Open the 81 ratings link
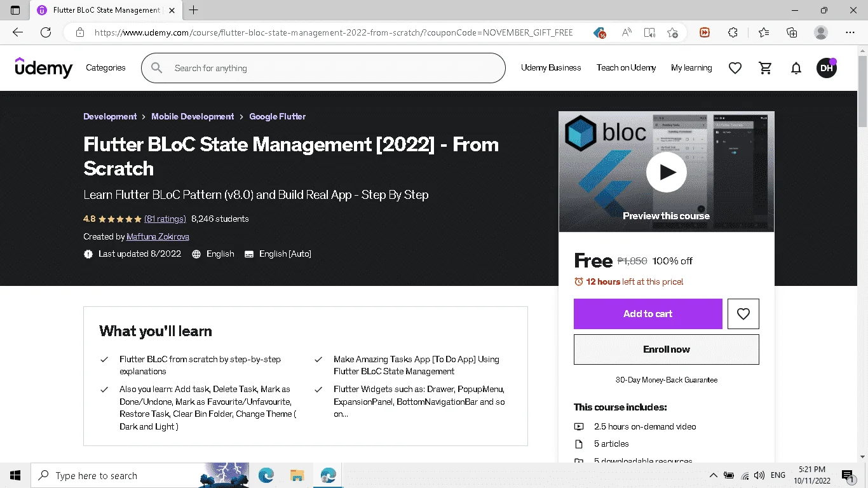868x488 pixels. [165, 219]
